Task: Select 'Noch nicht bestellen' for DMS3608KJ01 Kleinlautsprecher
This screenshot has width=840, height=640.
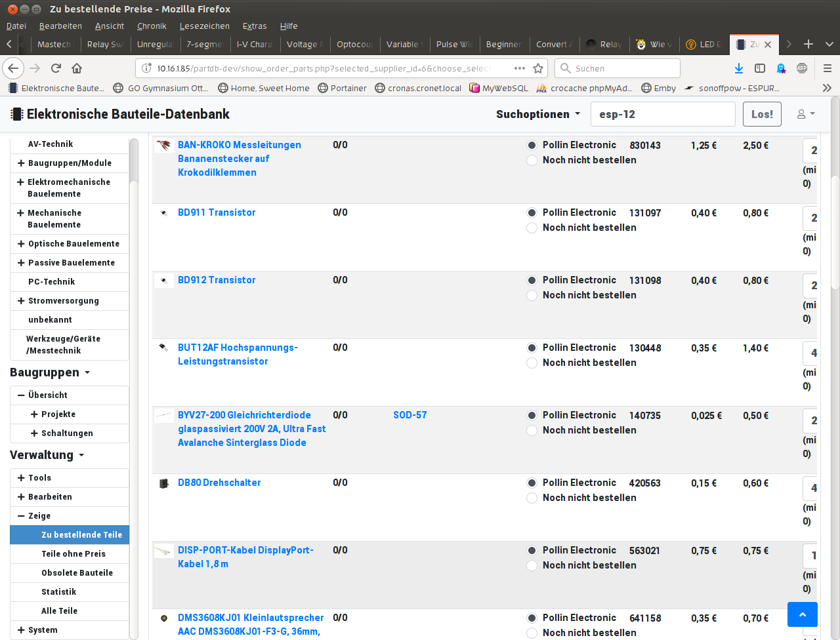Action: pos(532,633)
